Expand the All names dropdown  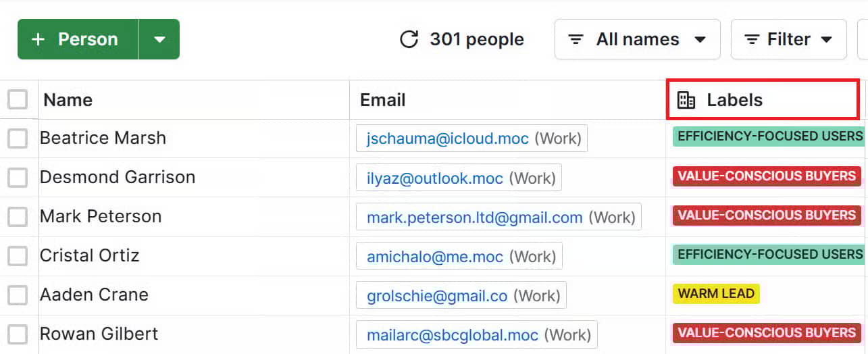pyautogui.click(x=700, y=40)
